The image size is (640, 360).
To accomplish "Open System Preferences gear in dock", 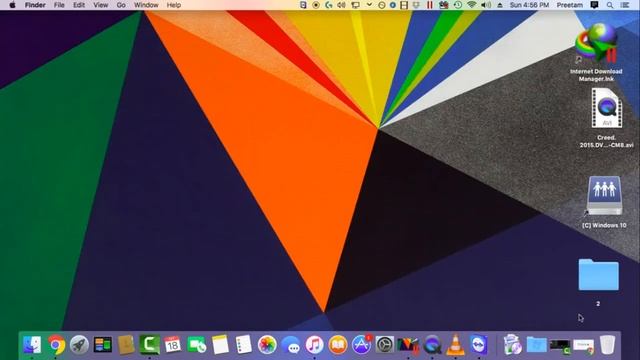I will point(384,345).
